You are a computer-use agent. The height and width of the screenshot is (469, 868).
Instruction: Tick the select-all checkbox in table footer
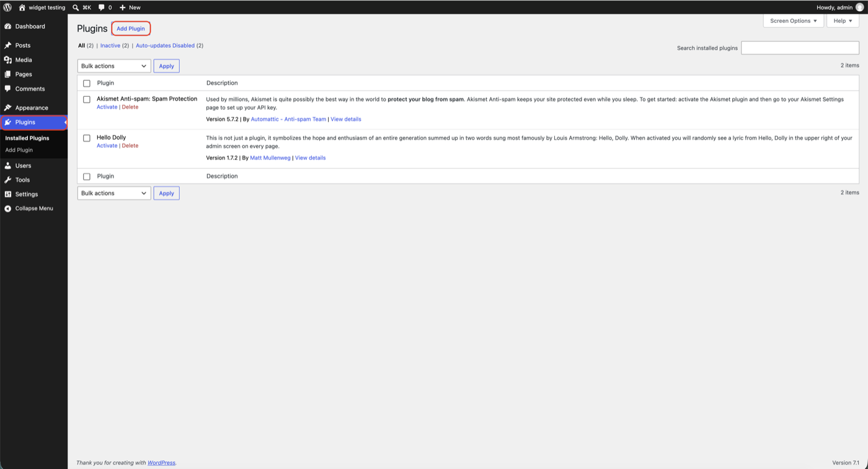coord(87,176)
